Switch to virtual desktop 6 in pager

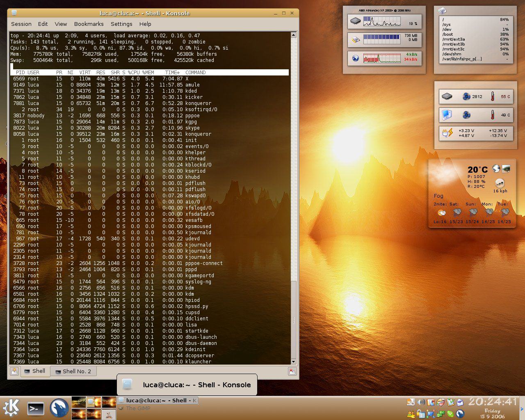point(109,414)
